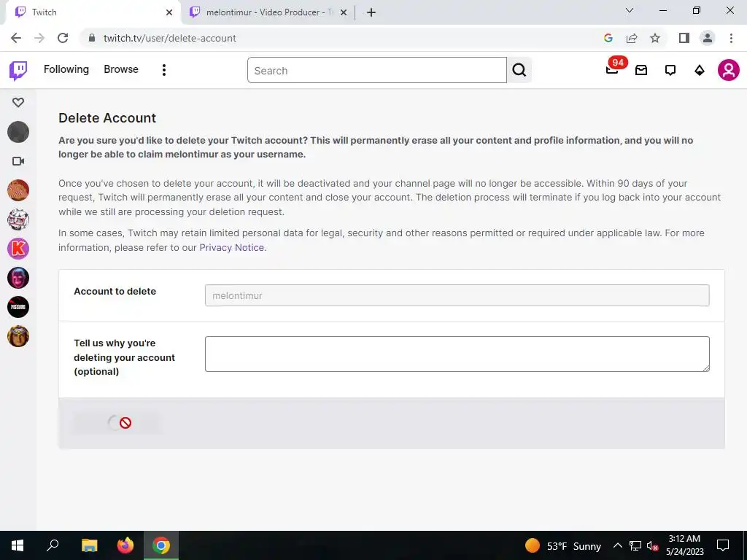Share this page via share icon
747x560 pixels.
[x=632, y=38]
